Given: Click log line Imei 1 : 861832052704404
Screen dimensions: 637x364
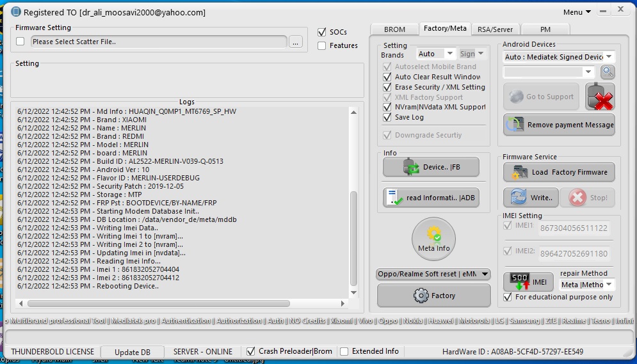Looking at the screenshot, I should (98, 269).
